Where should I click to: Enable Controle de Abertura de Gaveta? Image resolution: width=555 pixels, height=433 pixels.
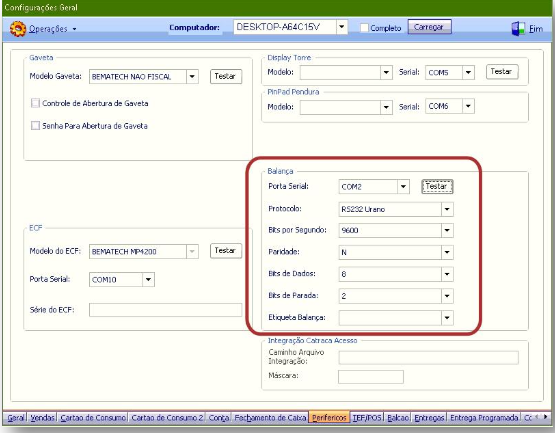click(35, 103)
